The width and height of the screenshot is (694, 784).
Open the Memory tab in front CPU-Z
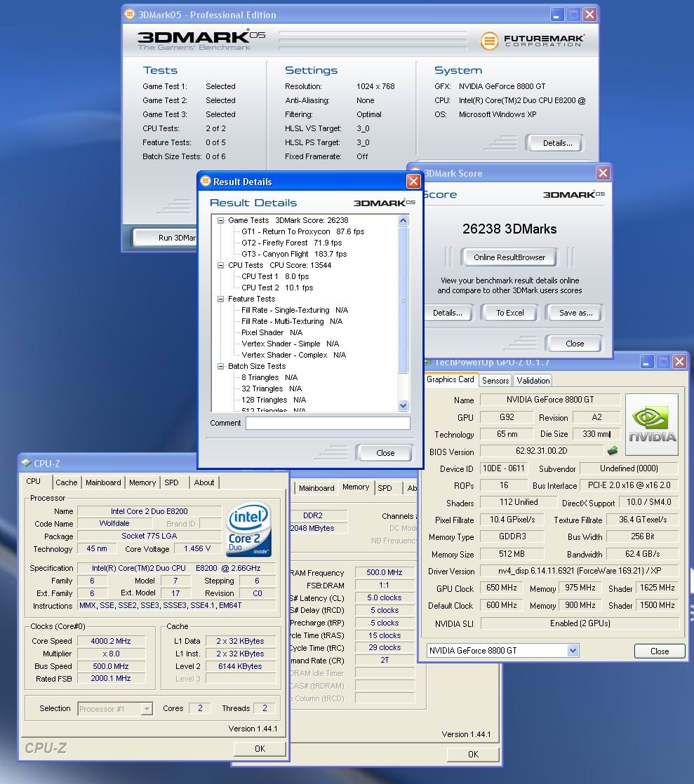[142, 482]
